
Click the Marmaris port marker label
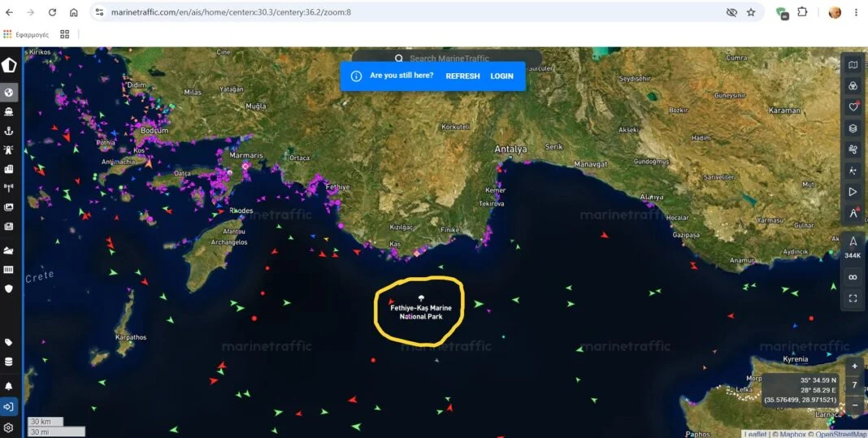pyautogui.click(x=246, y=155)
